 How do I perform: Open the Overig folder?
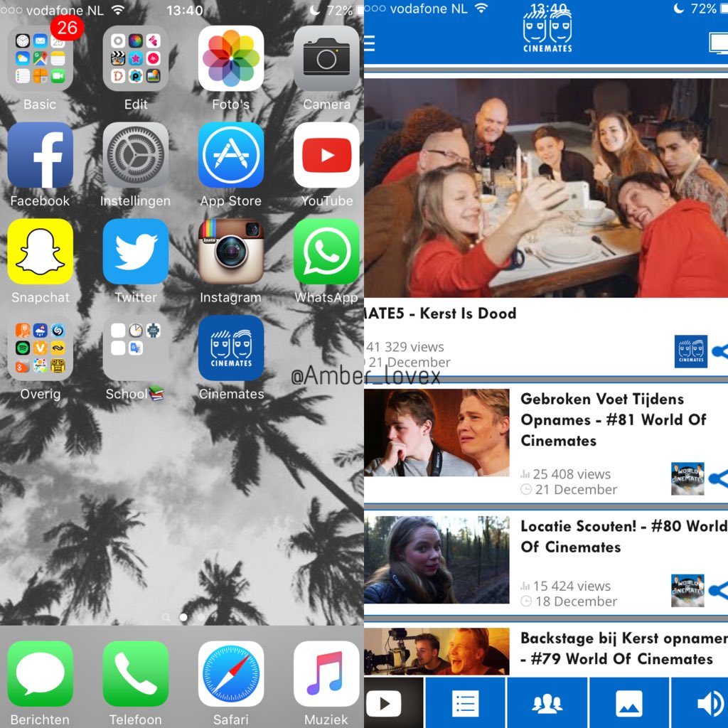[x=40, y=348]
